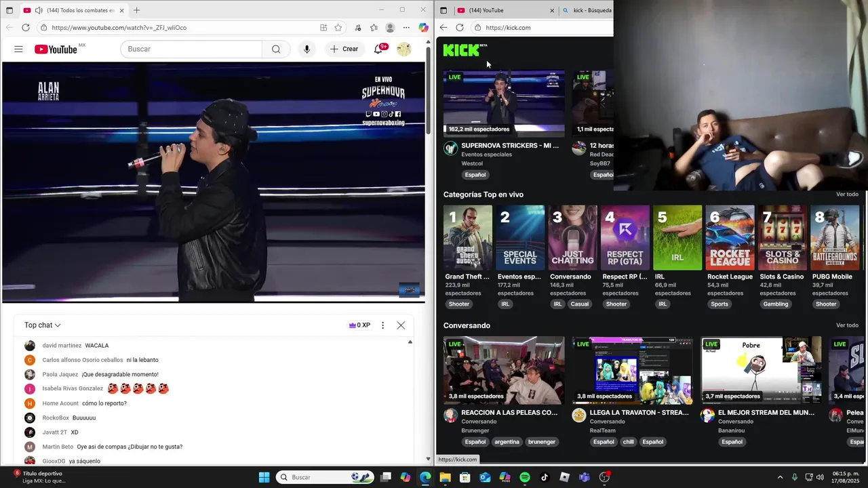The width and height of the screenshot is (868, 488).
Task: Click the Sports tag under Rocket League
Action: (719, 304)
